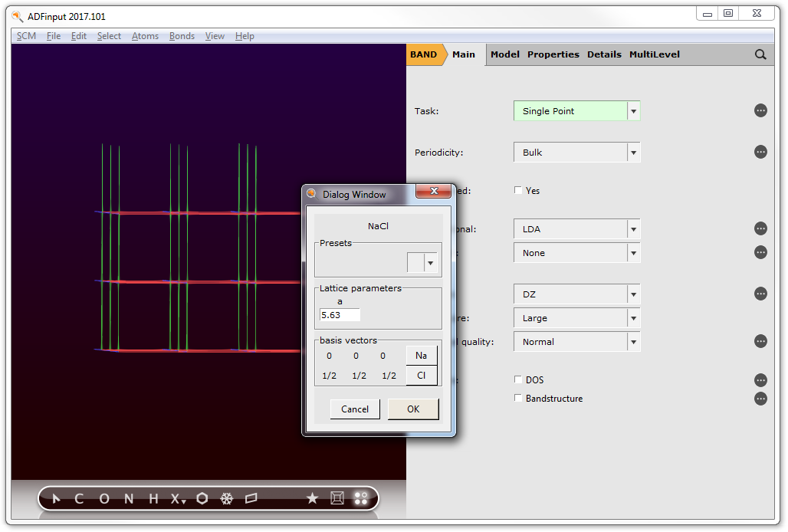Switch to the Properties tab

553,54
